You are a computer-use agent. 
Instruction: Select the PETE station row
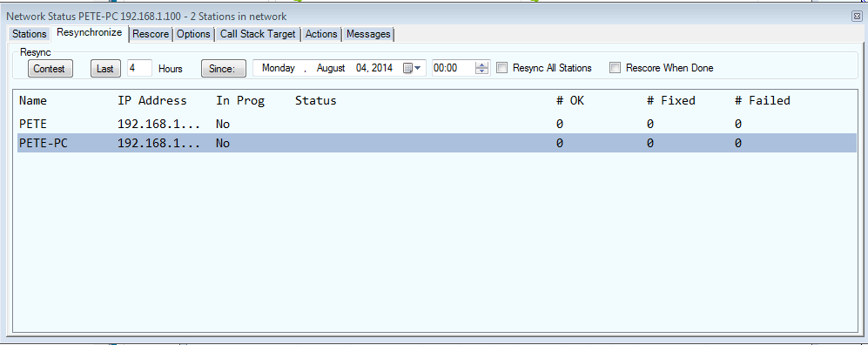tap(437, 124)
